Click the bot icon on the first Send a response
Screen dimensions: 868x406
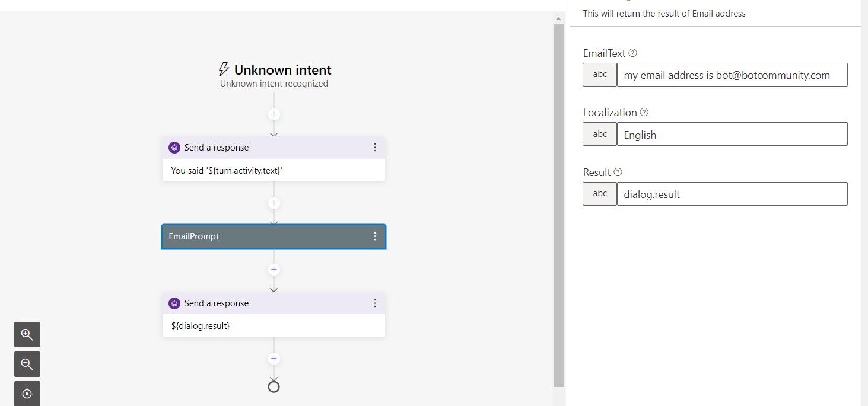[x=174, y=147]
